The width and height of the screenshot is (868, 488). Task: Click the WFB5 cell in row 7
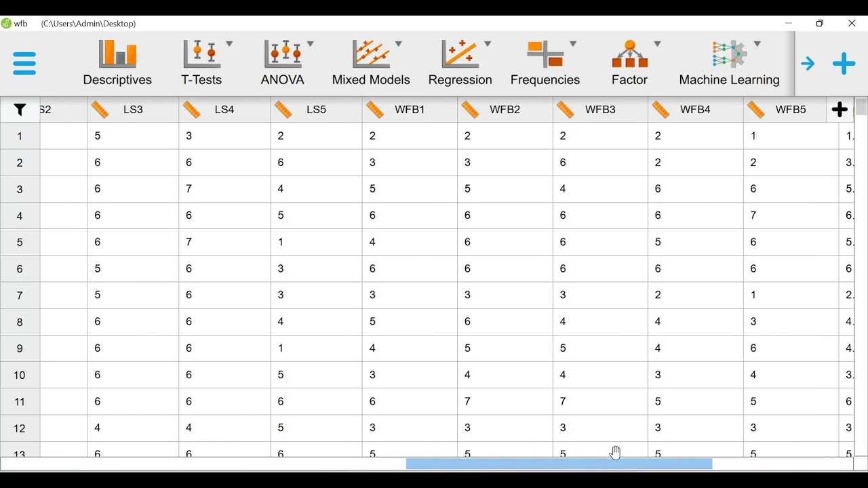(x=791, y=296)
